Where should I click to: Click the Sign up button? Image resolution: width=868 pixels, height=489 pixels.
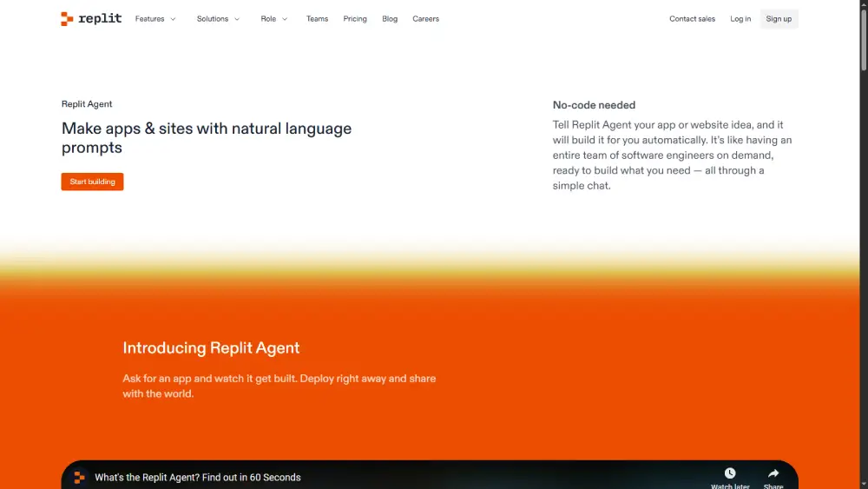click(x=779, y=19)
